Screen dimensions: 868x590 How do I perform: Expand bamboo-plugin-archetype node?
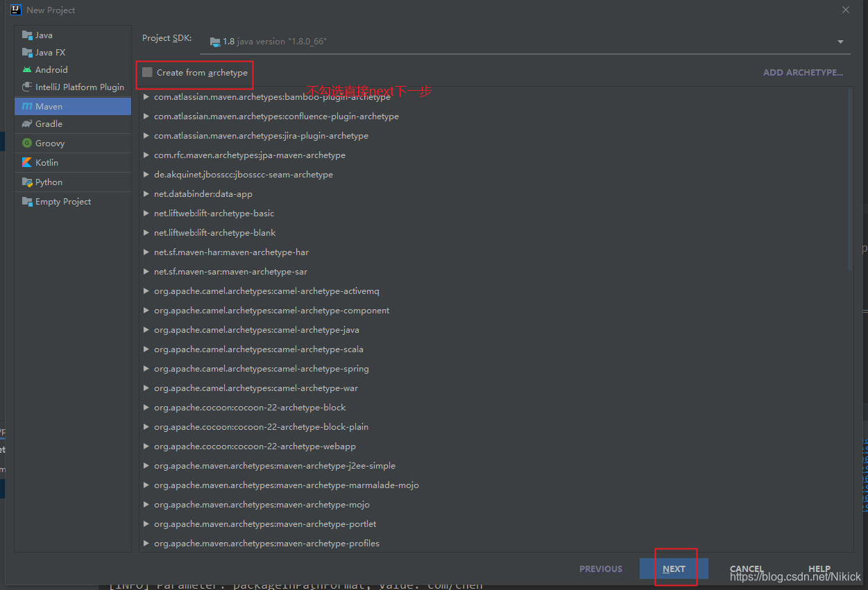tap(146, 96)
